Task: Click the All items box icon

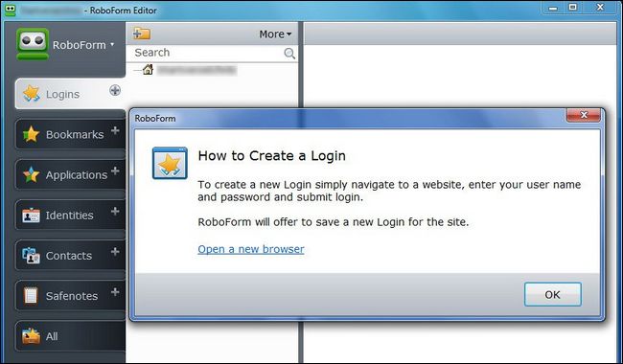Action: (31, 336)
